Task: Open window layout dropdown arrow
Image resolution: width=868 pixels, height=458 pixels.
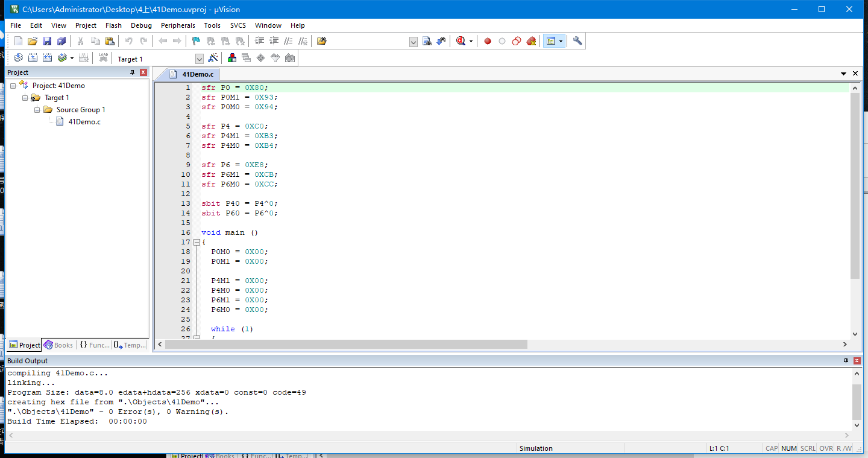Action: [561, 41]
